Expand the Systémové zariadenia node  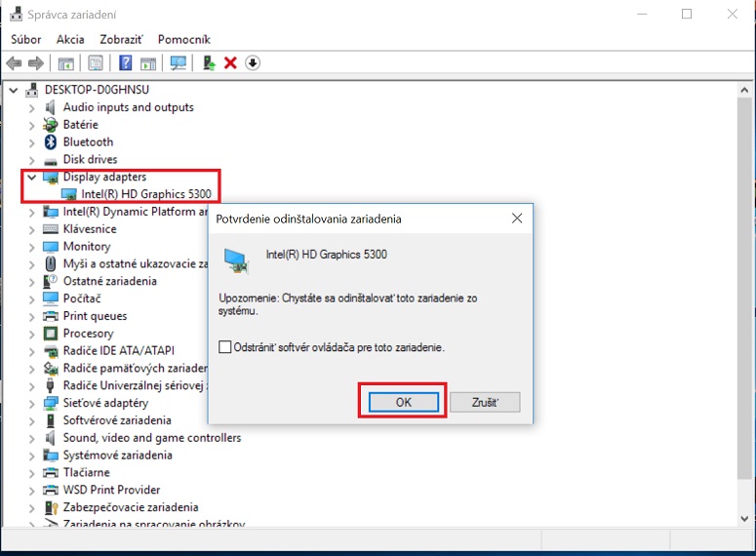32,456
